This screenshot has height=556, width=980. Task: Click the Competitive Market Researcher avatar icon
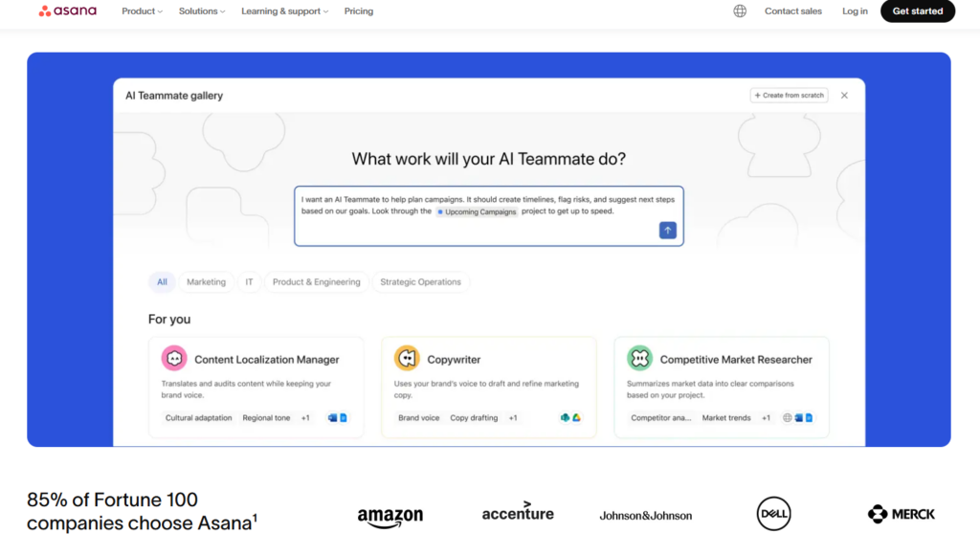[x=639, y=359]
